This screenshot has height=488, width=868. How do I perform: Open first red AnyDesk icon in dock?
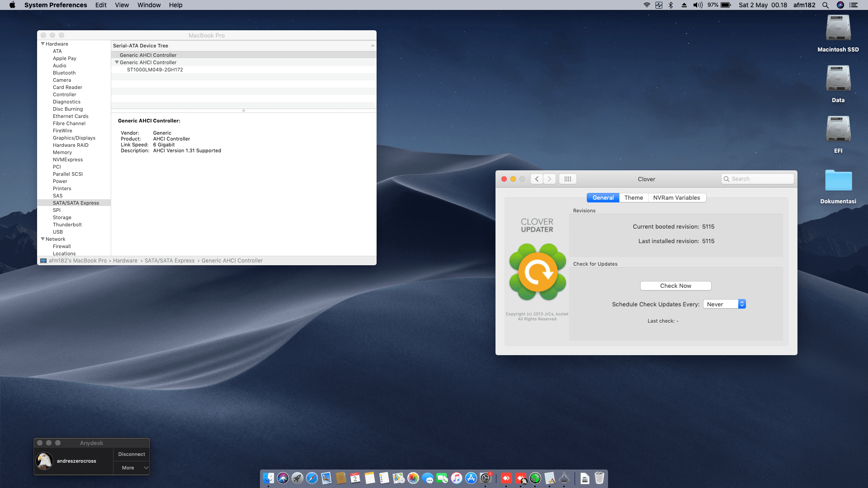tap(506, 478)
